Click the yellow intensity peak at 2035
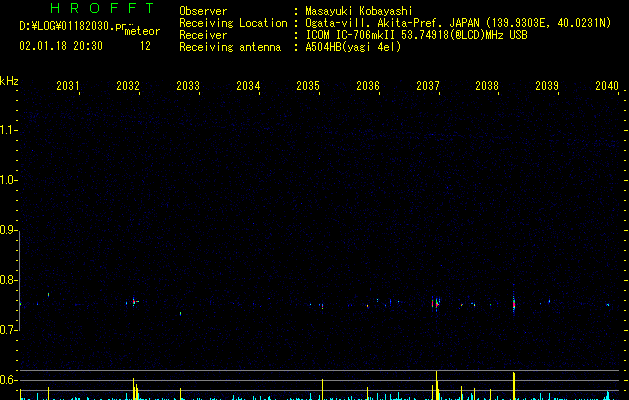The height and width of the screenshot is (400, 629). point(323,389)
